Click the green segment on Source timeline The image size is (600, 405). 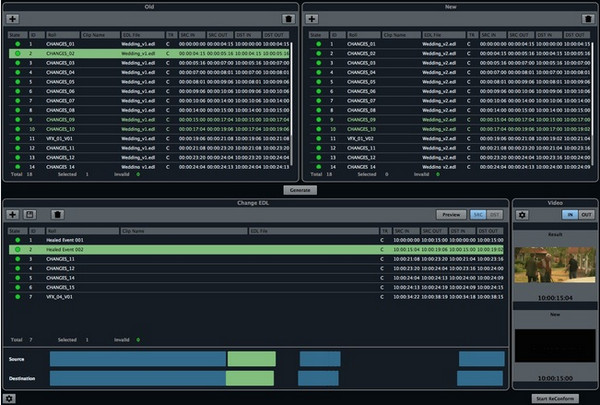click(251, 358)
